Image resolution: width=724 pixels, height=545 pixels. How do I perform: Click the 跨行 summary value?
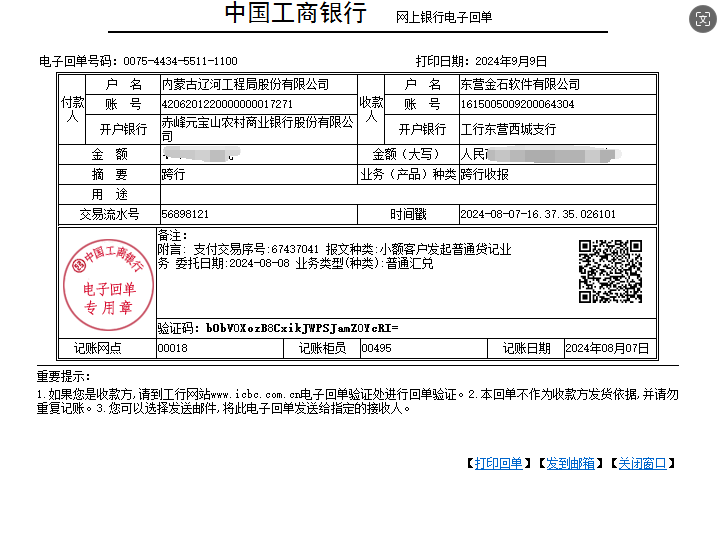[x=173, y=175]
